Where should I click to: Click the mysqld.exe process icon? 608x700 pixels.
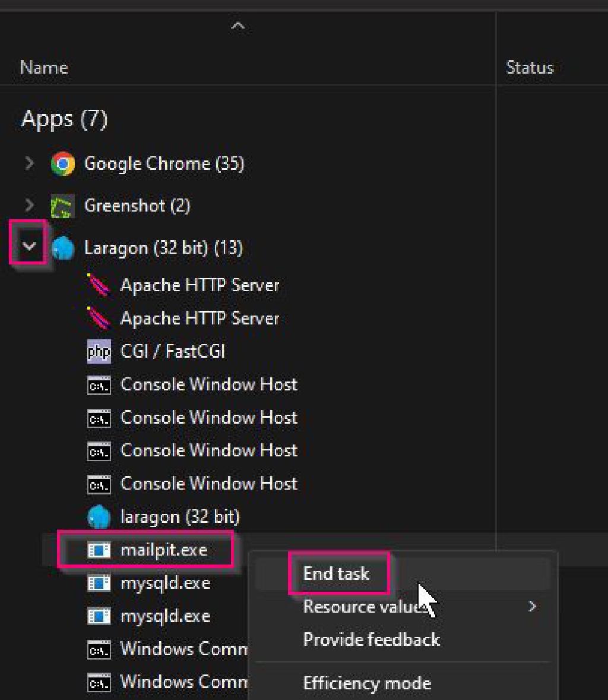tap(99, 583)
